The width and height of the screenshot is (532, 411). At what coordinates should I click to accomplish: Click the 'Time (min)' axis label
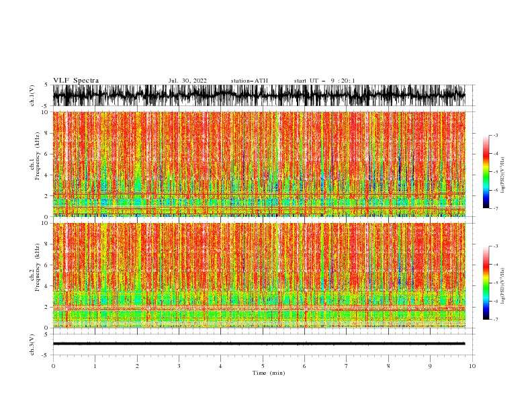(269, 373)
